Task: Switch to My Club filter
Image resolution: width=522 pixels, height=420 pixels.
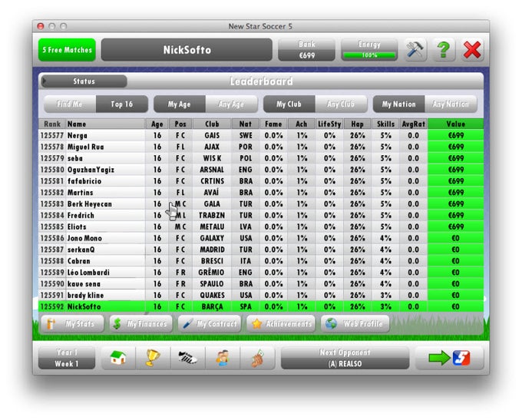Action: pyautogui.click(x=289, y=104)
